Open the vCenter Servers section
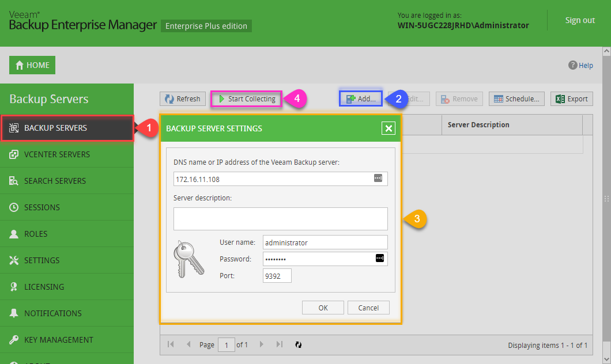611x364 pixels. pyautogui.click(x=56, y=154)
